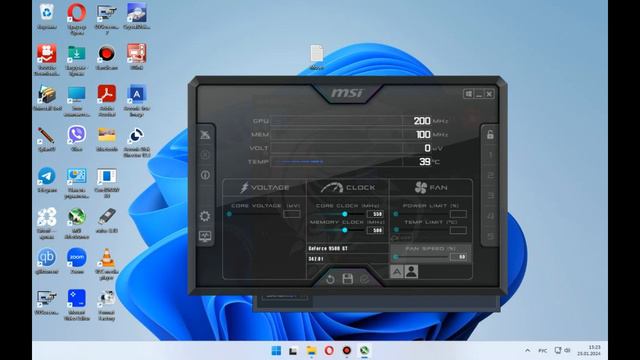Click the Core Voltage slider handle

[229, 214]
